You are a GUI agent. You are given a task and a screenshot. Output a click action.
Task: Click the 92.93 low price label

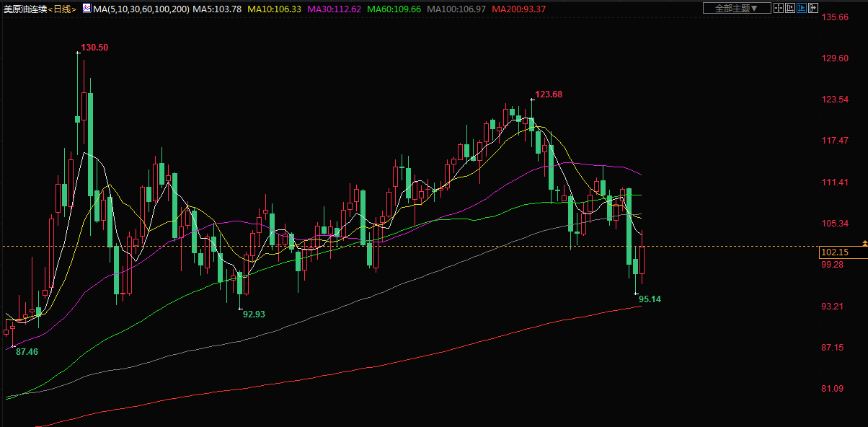[254, 314]
